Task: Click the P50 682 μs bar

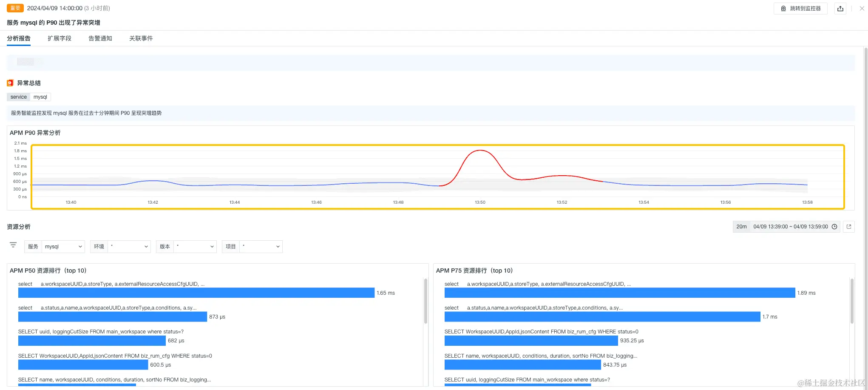Action: 92,341
